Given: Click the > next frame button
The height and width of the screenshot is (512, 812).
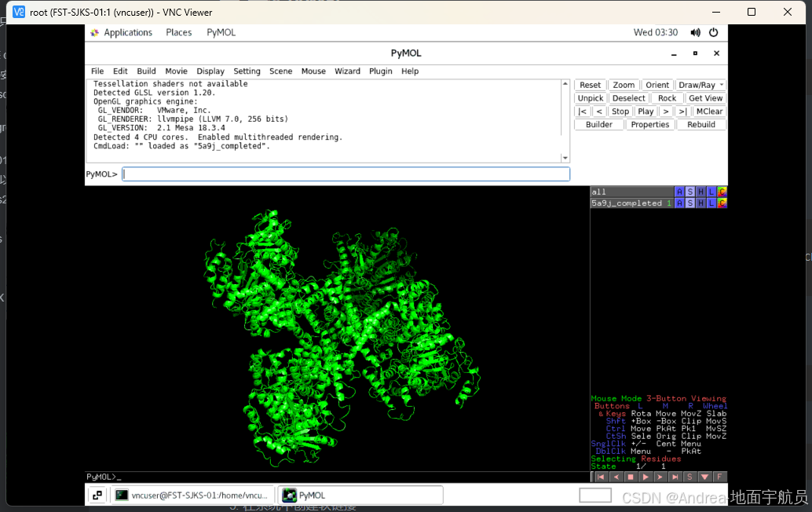Looking at the screenshot, I should 666,112.
